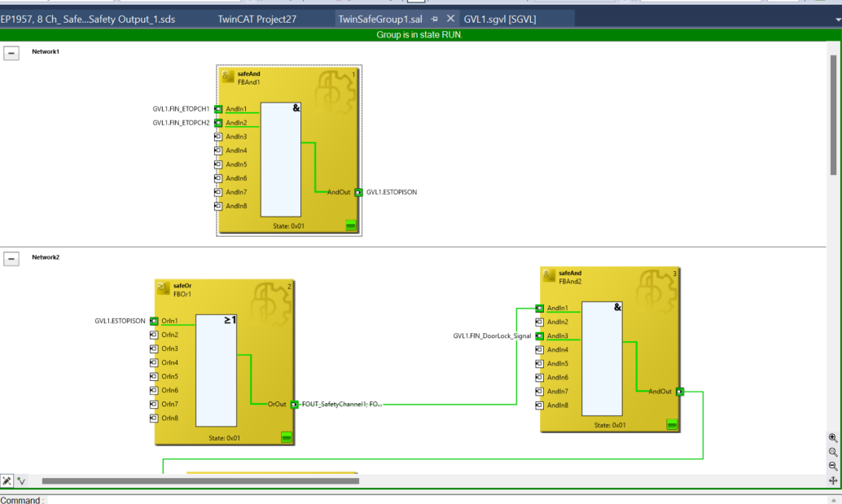Select the TwinSafeGroup1.sal tab
The height and width of the screenshot is (504, 842).
[380, 20]
